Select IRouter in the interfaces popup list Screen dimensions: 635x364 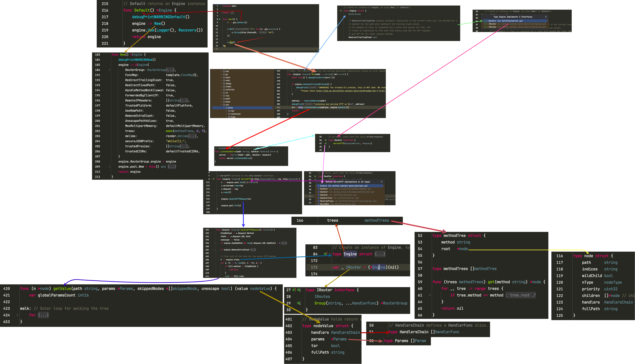[492, 24]
